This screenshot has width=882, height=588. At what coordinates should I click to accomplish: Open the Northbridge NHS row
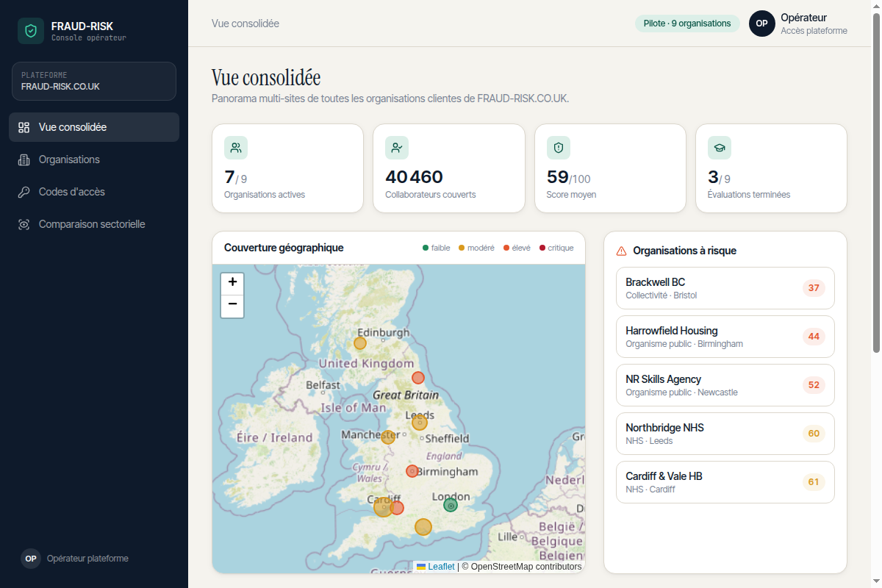tap(725, 434)
